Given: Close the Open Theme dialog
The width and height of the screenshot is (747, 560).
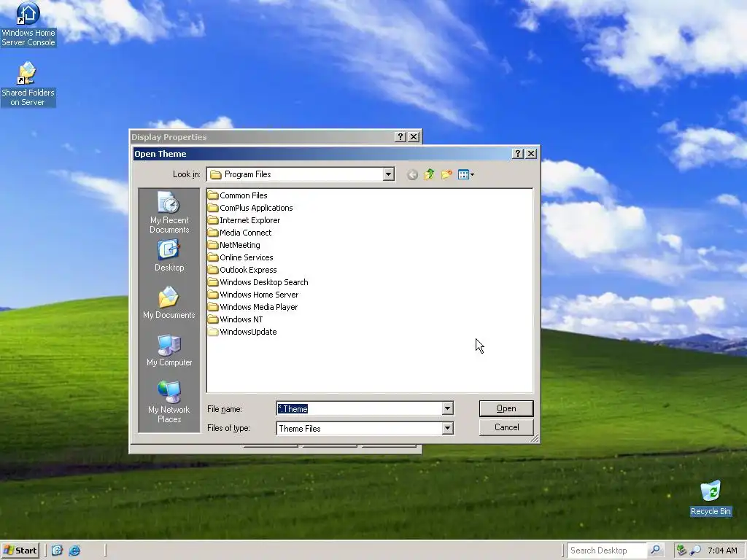Looking at the screenshot, I should click(x=531, y=153).
